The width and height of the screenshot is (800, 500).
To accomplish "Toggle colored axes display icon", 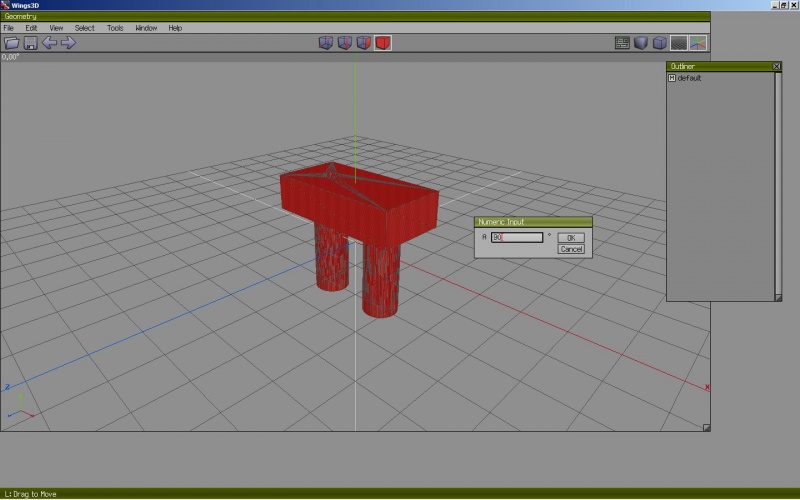I will pos(698,43).
